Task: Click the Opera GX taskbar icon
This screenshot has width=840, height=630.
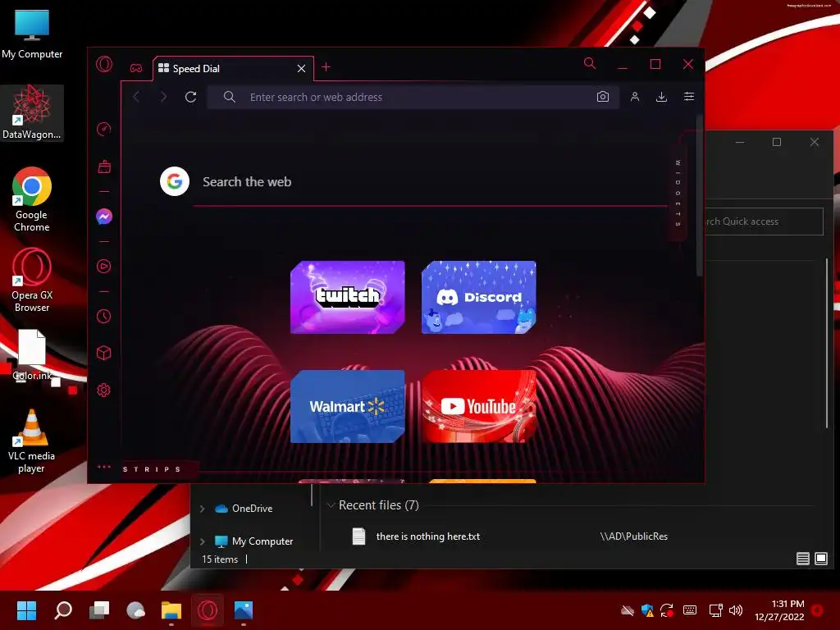Action: pyautogui.click(x=208, y=609)
